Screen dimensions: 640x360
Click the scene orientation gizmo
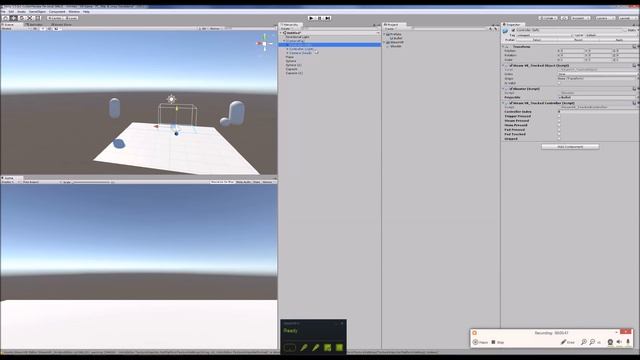click(x=264, y=43)
